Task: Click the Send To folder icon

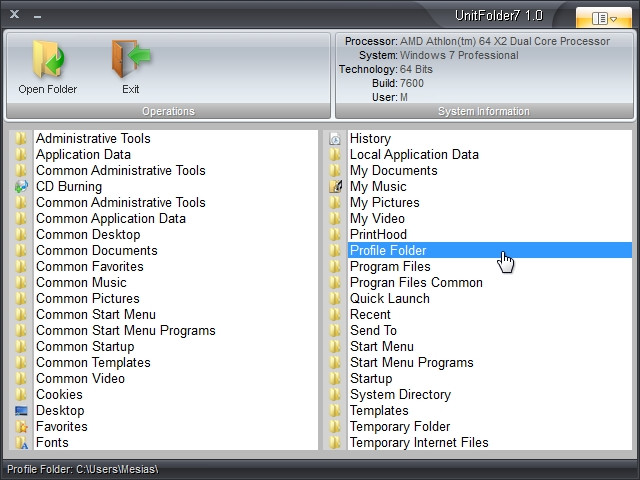Action: pyautogui.click(x=335, y=331)
